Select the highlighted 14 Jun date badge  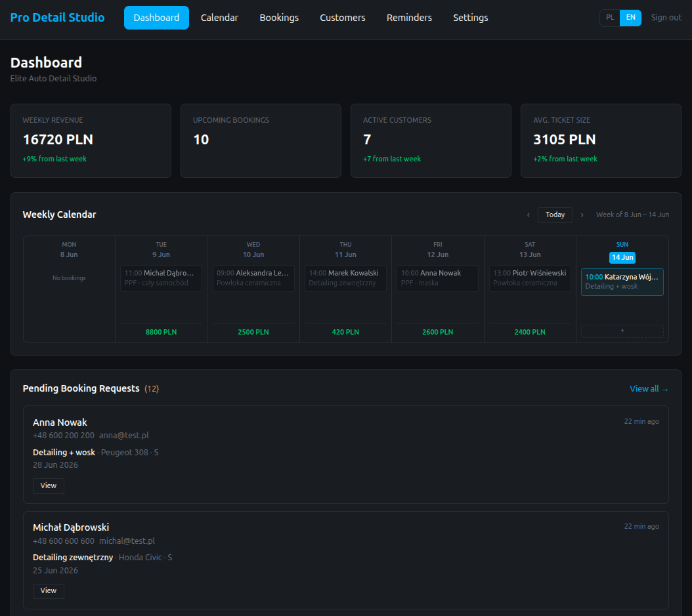[622, 258]
